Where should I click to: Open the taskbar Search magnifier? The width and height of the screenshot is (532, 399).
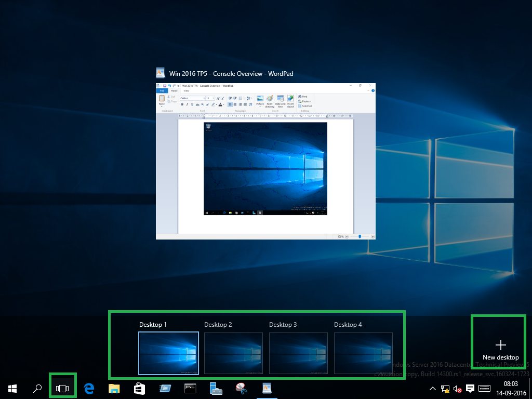point(37,389)
